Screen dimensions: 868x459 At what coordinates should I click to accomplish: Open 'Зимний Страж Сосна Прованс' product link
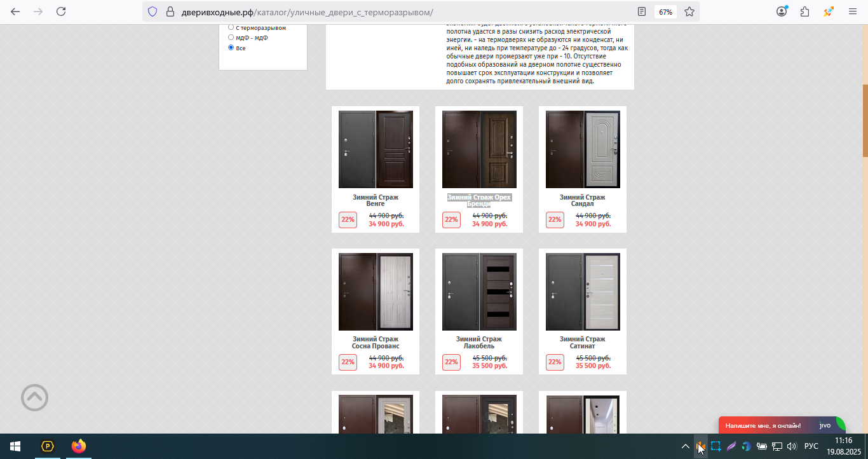(x=376, y=343)
